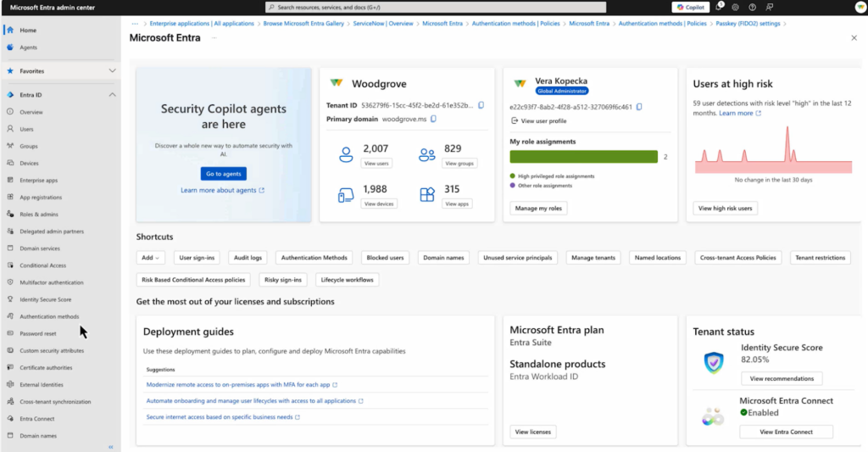The width and height of the screenshot is (868, 452).
Task: Open more options ellipsis beside Microsoft Entra title
Action: 214,37
